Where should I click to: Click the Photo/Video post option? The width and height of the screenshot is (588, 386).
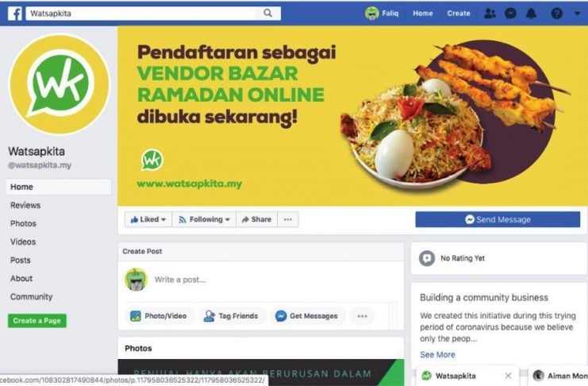click(x=158, y=316)
